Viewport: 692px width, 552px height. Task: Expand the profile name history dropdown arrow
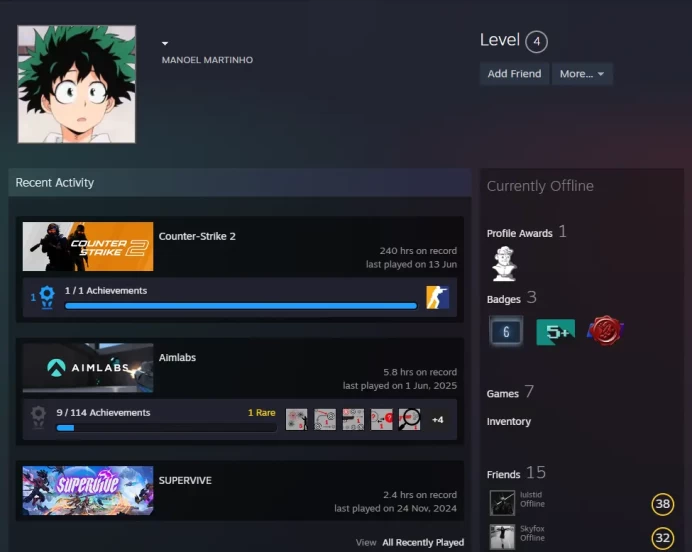click(x=165, y=43)
